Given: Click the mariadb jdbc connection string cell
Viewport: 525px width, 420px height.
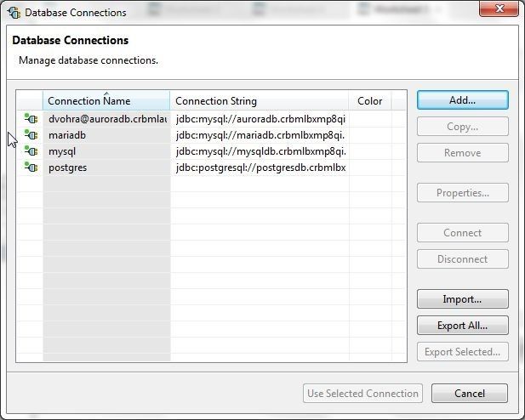Looking at the screenshot, I should [260, 135].
